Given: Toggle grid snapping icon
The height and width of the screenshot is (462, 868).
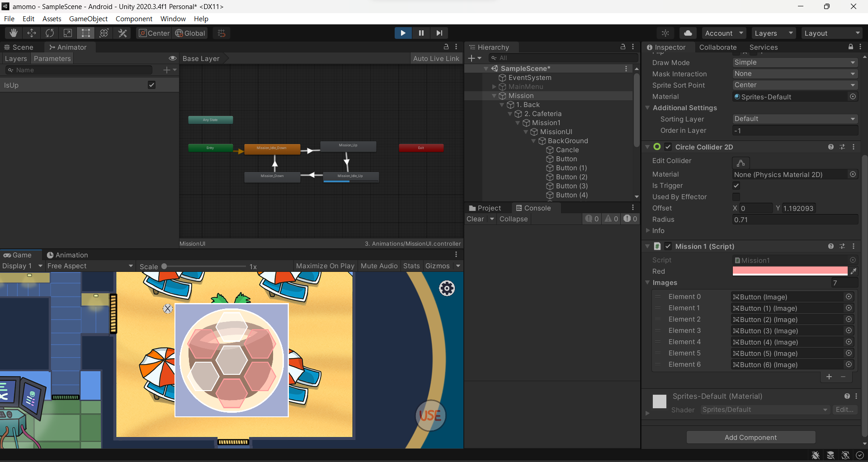Looking at the screenshot, I should point(222,33).
